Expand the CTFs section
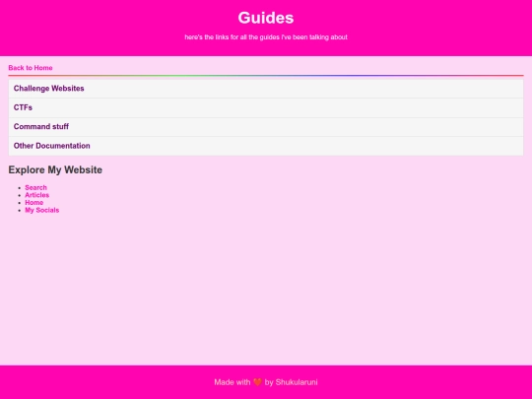Screen dimensions: 532x399 266,108
